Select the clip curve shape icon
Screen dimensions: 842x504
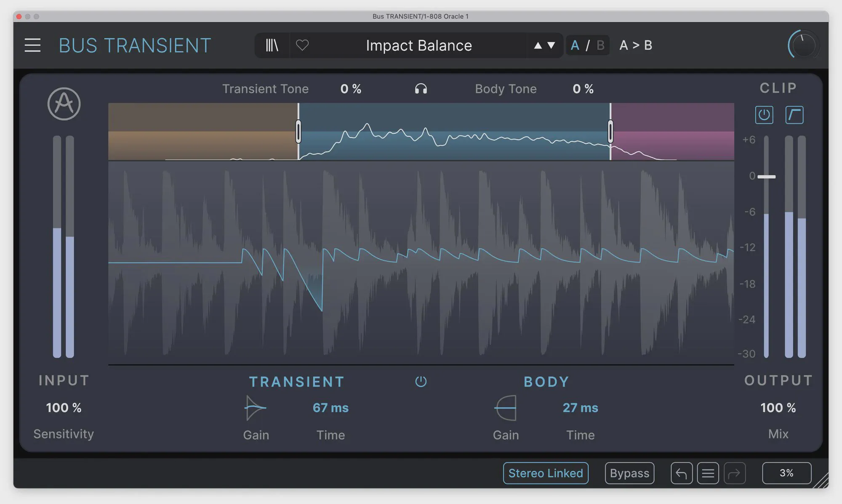pos(794,115)
